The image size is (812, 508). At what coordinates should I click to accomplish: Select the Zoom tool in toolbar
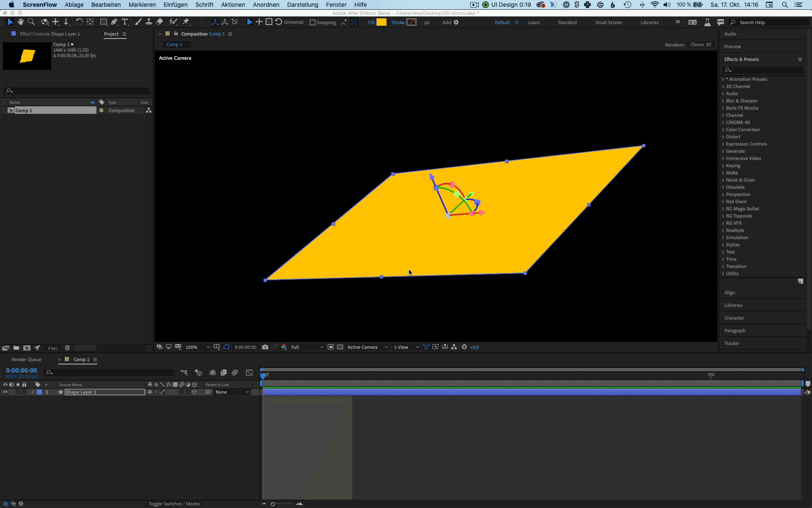[31, 22]
